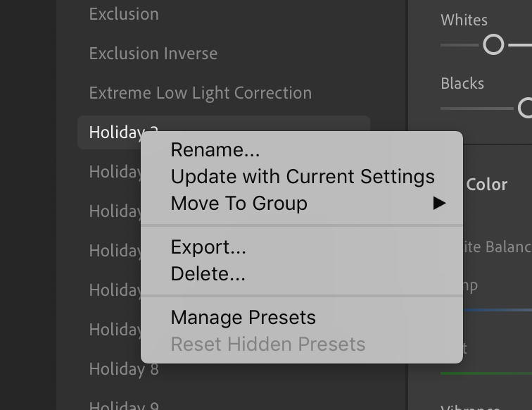
Task: Apply the Holiday 8 preset
Action: (124, 369)
